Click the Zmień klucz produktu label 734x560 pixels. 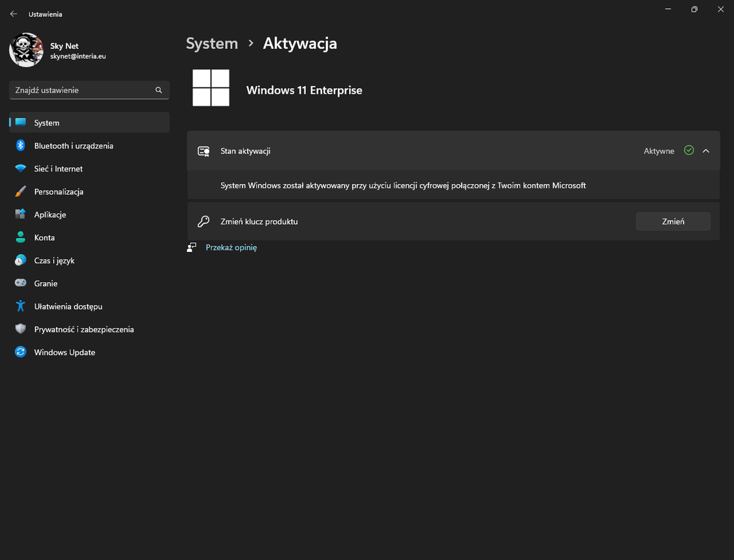click(259, 221)
